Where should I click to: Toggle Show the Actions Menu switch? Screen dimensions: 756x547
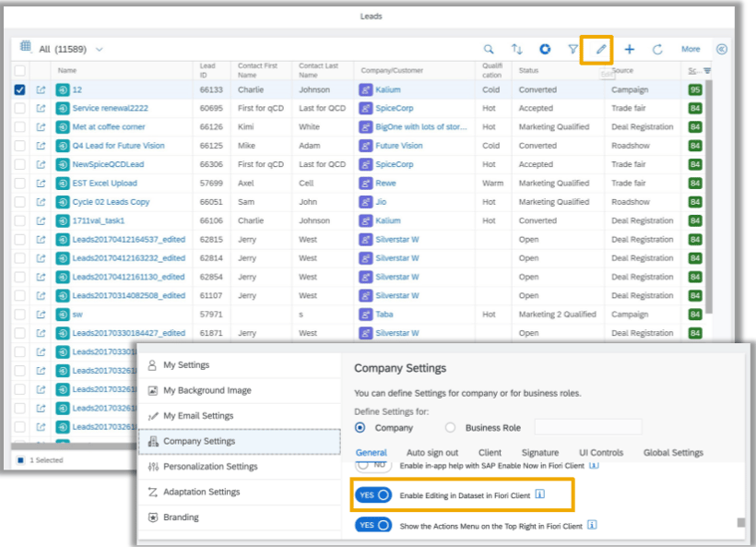pos(373,525)
